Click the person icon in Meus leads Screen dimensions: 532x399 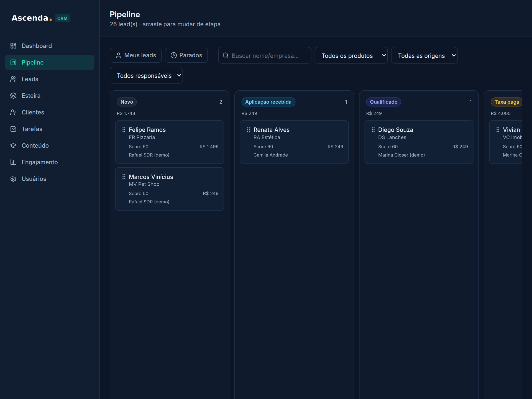point(118,55)
